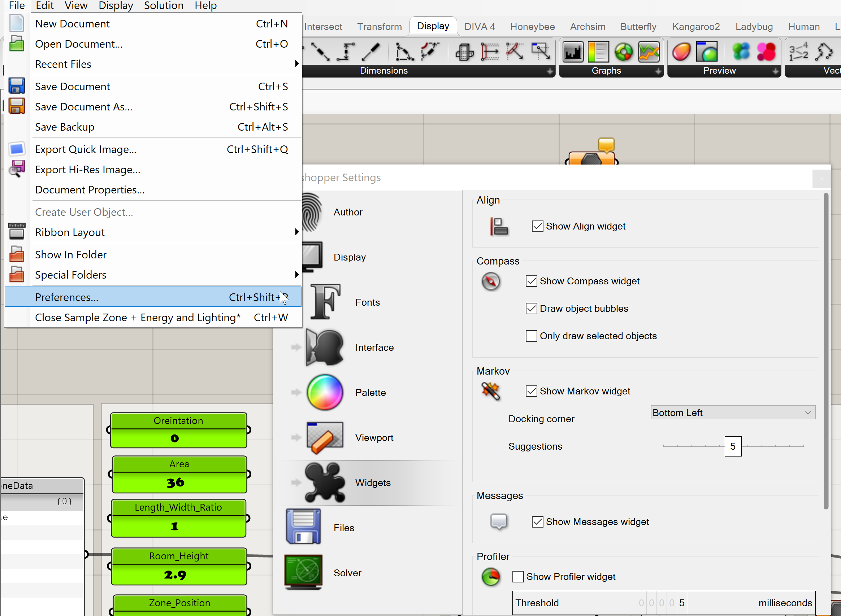Open the Files settings floppy icon
This screenshot has height=616, width=841.
point(303,527)
